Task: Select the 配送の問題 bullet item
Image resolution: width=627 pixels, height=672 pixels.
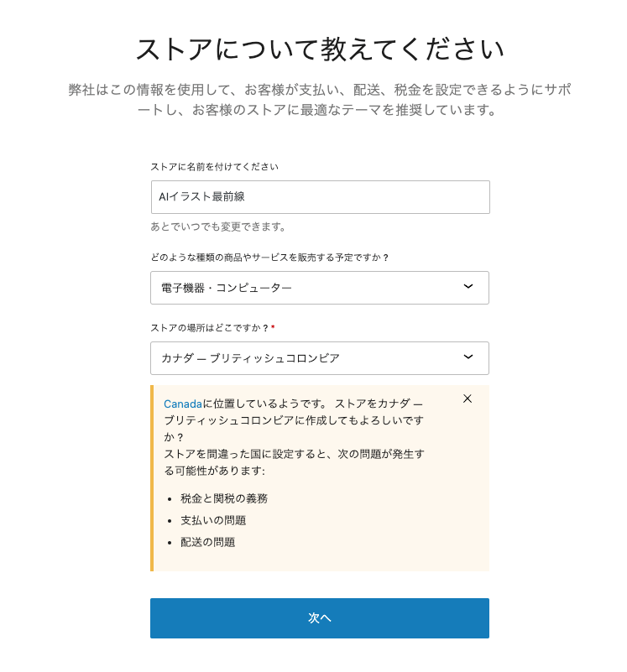Action: click(x=207, y=542)
